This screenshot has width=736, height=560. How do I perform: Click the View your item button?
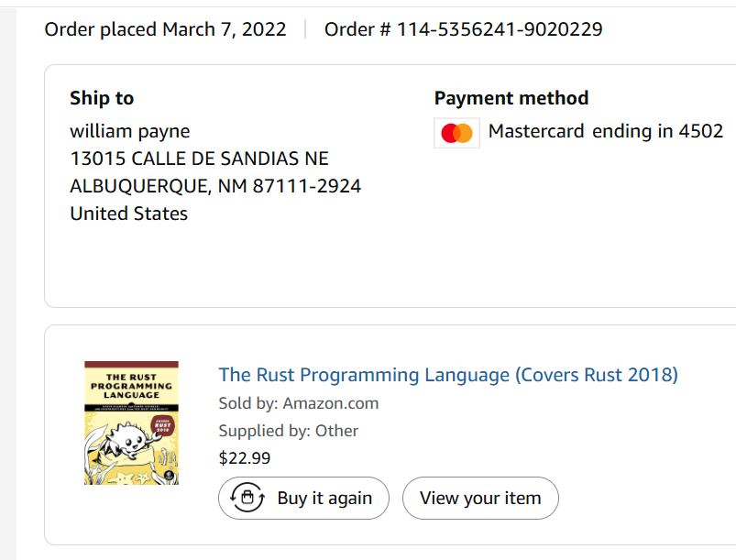point(480,498)
